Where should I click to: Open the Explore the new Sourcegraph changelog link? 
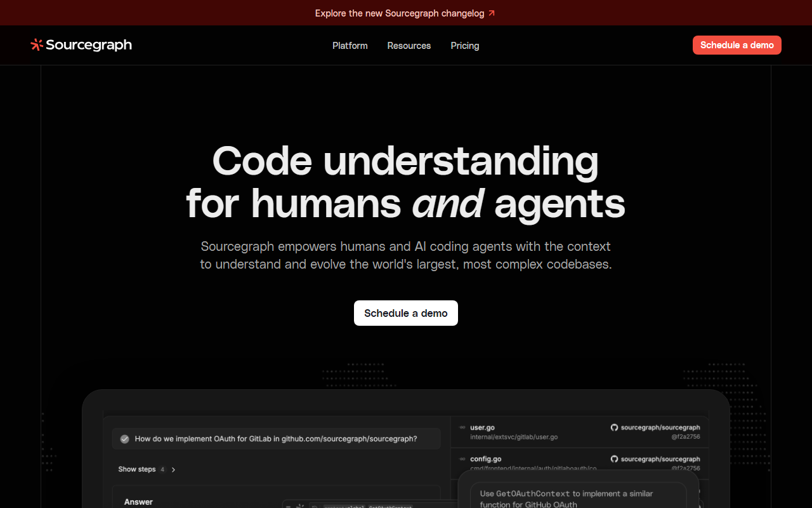click(405, 13)
